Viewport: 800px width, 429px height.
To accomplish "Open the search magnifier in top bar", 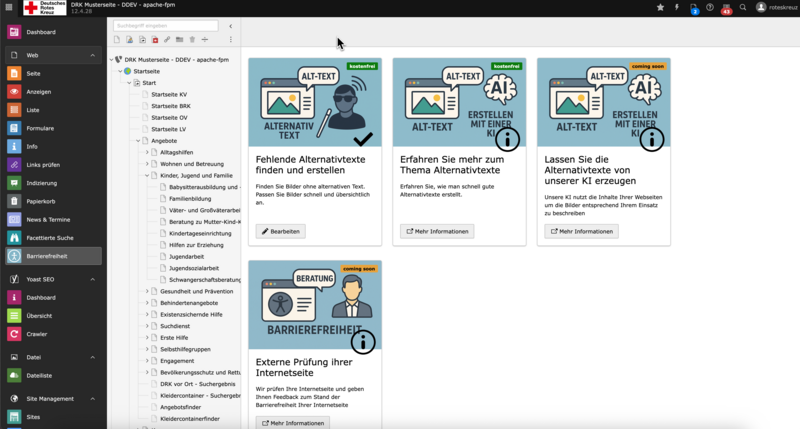I will tap(743, 7).
